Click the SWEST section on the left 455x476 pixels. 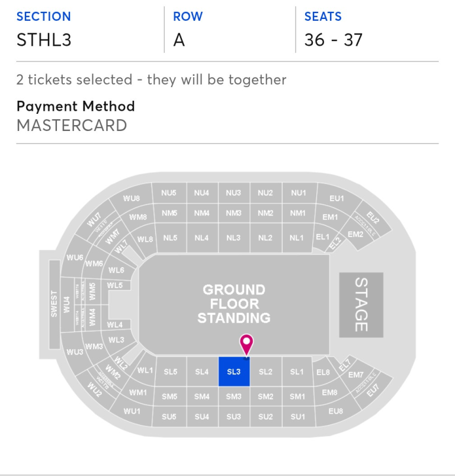pyautogui.click(x=56, y=301)
